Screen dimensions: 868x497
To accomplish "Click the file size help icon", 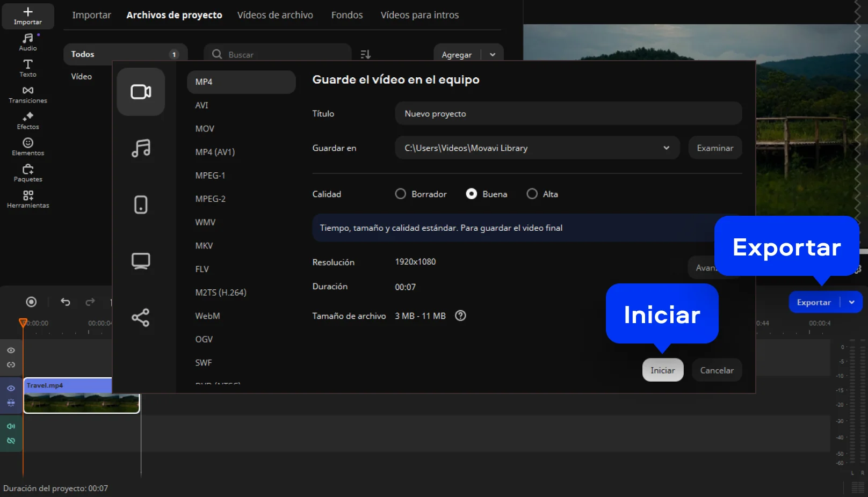I will pyautogui.click(x=460, y=316).
